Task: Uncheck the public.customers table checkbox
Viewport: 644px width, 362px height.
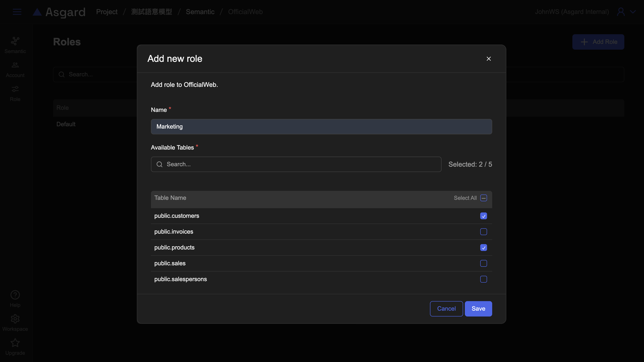Action: pos(483,216)
